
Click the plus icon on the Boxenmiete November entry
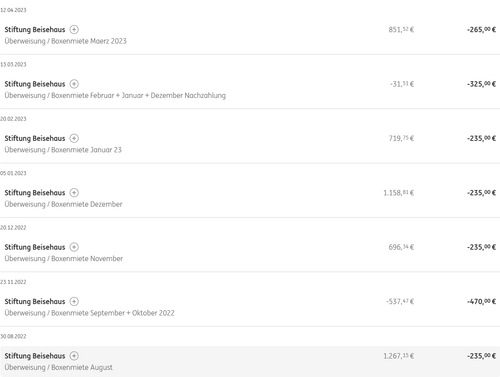coord(74,247)
